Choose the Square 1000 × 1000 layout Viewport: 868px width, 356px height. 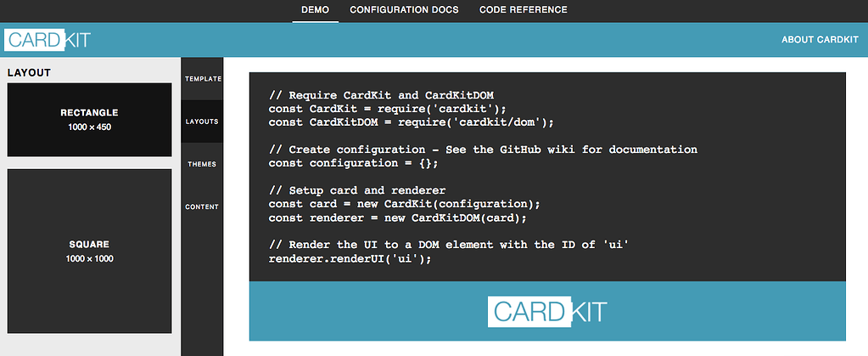pyautogui.click(x=89, y=251)
